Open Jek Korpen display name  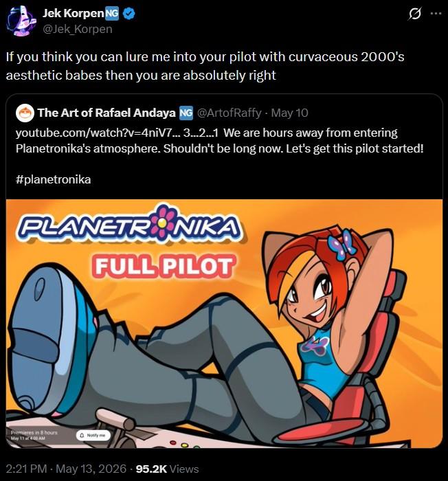74,13
